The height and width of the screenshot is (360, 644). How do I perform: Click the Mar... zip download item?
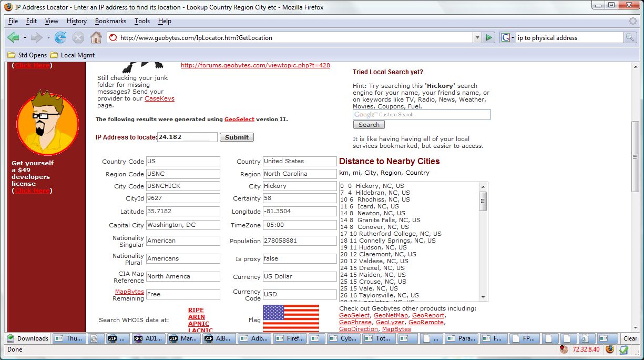(183, 338)
